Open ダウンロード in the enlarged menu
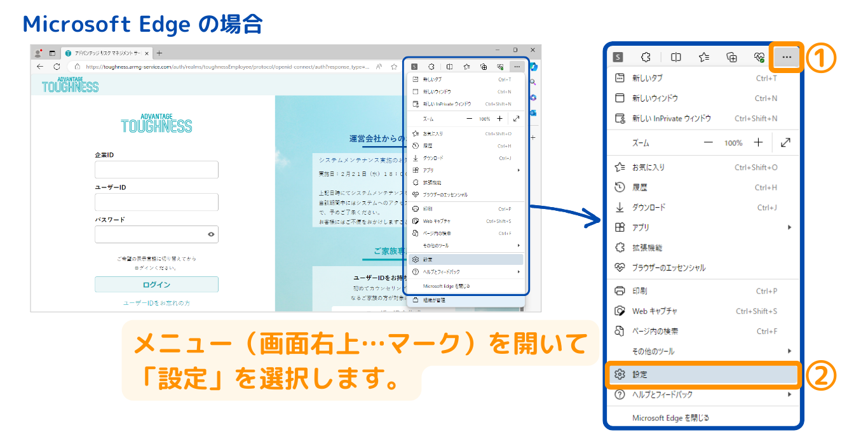This screenshot has height=444, width=868. 703,208
